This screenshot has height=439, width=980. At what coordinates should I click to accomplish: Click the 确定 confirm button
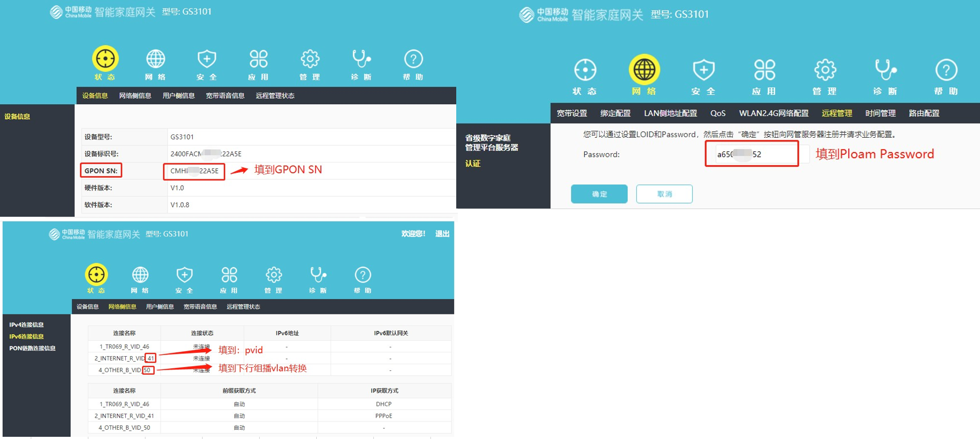[x=599, y=194]
